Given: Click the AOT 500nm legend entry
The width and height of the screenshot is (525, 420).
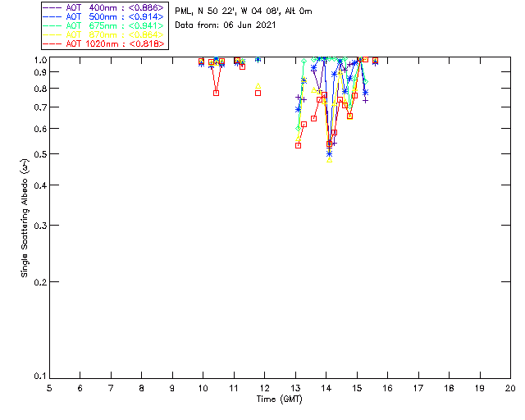Looking at the screenshot, I should 104,16.
